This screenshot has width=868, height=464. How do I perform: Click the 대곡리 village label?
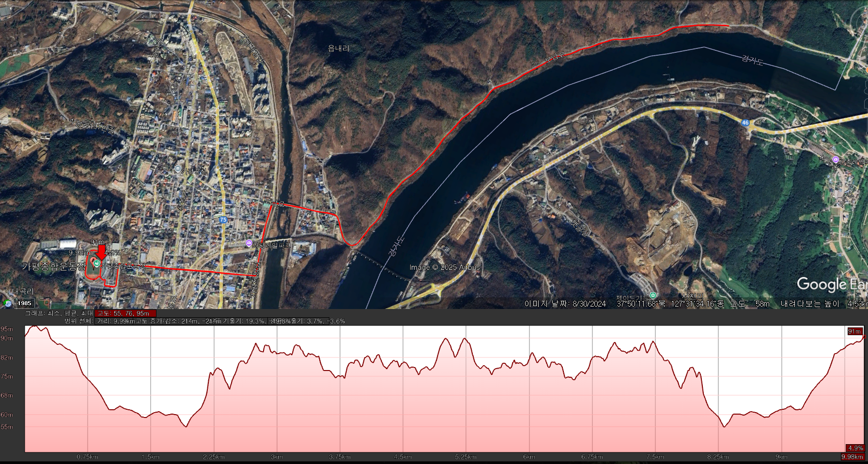(23, 291)
